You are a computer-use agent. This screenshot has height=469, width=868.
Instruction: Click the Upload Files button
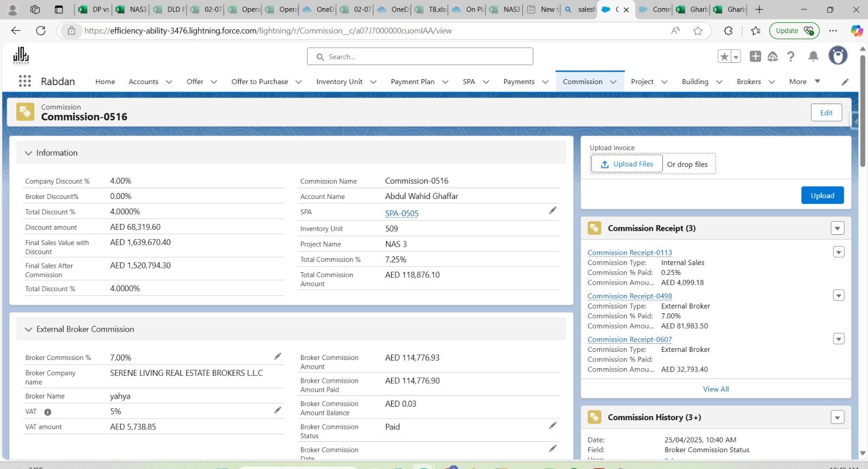tap(627, 164)
